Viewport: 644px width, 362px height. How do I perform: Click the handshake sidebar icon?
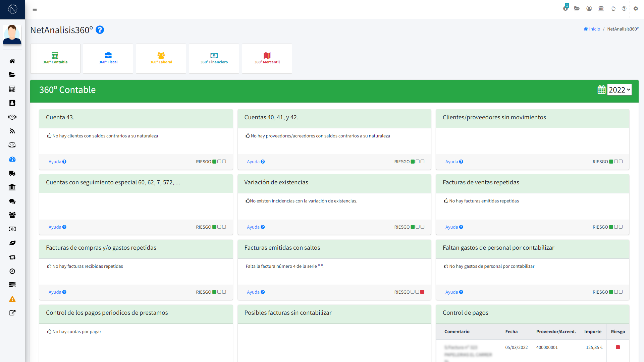pos(12,117)
